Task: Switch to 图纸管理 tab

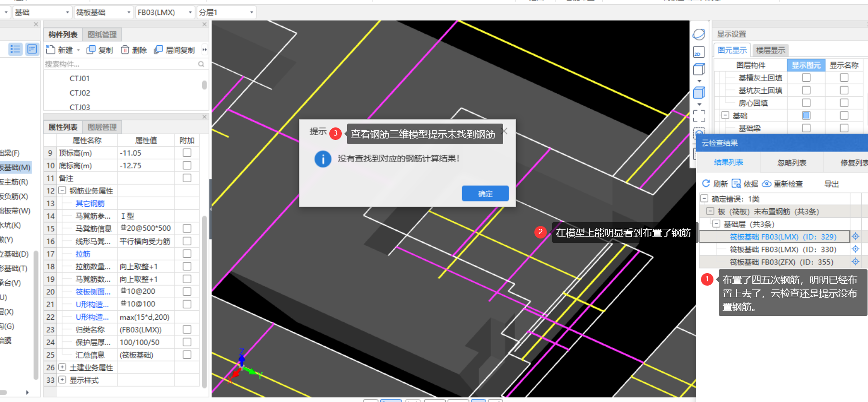Action: (x=102, y=35)
